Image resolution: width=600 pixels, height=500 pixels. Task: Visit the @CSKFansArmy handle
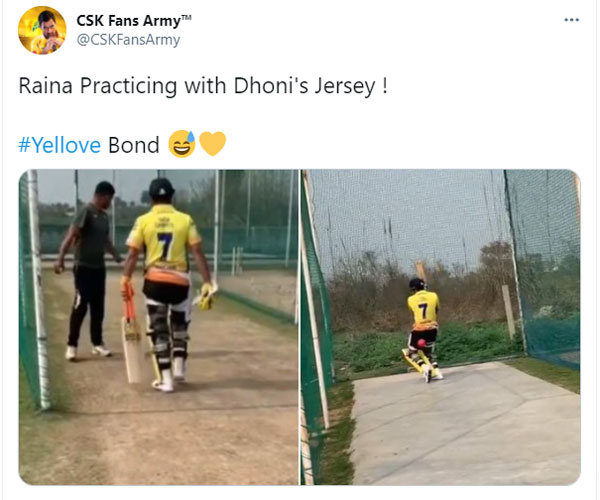(129, 40)
